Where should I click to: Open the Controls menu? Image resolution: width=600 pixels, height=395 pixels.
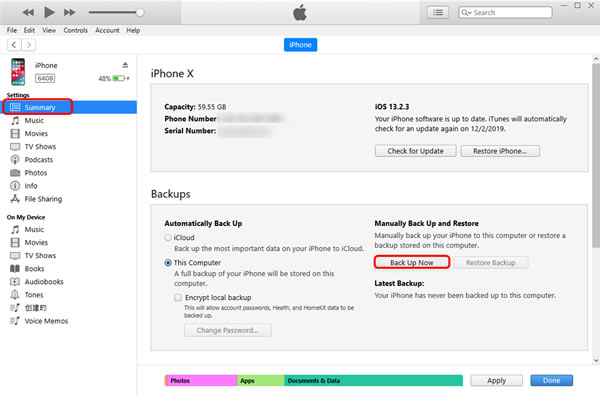tap(75, 30)
